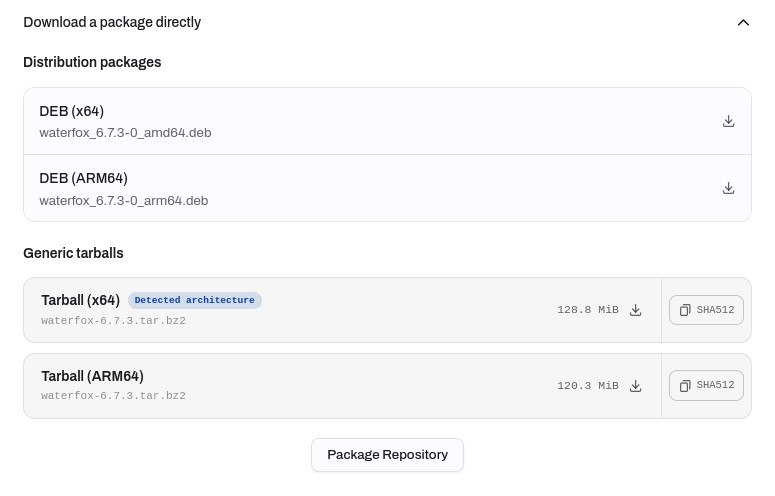Select the DEB (x64) package row

pos(388,122)
